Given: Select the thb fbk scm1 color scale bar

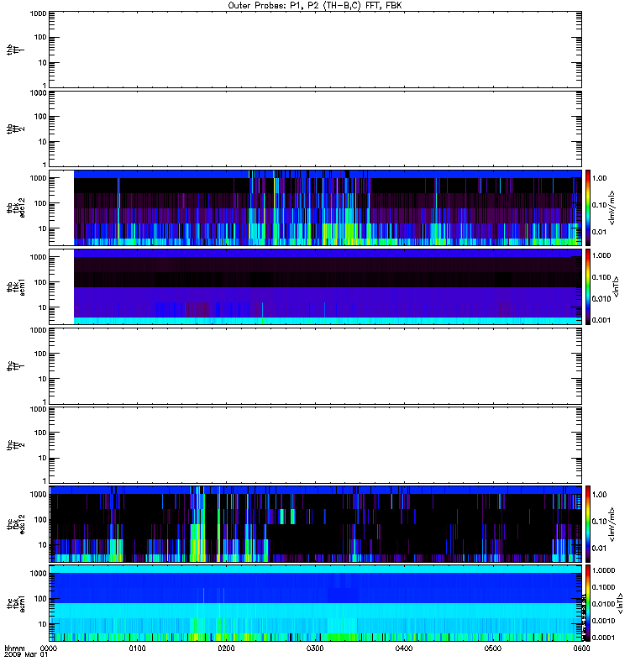Looking at the screenshot, I should click(x=588, y=286).
